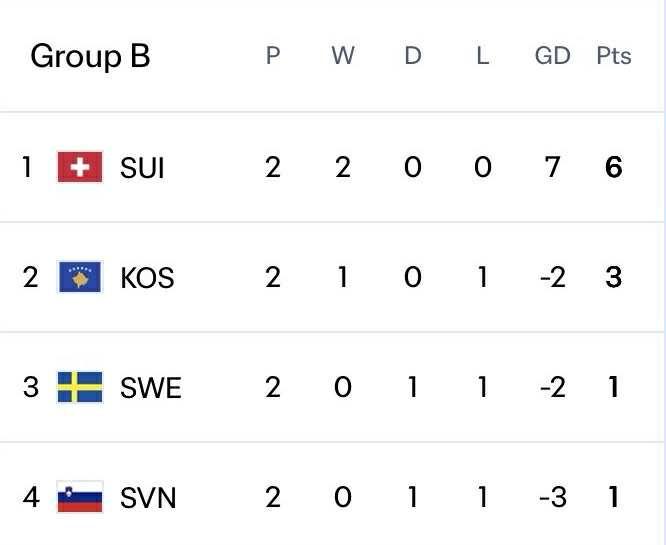Select the SVN team name
Image resolution: width=666 pixels, height=545 pixels.
tap(148, 498)
